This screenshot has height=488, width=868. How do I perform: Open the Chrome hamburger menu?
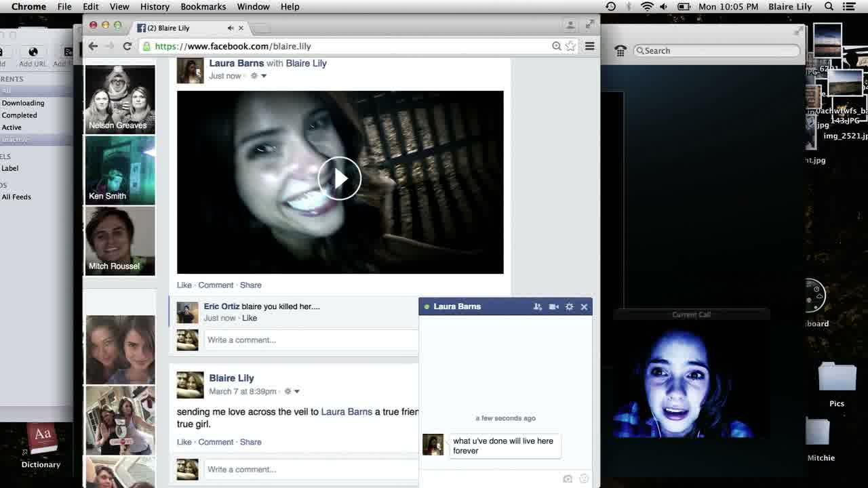[589, 46]
